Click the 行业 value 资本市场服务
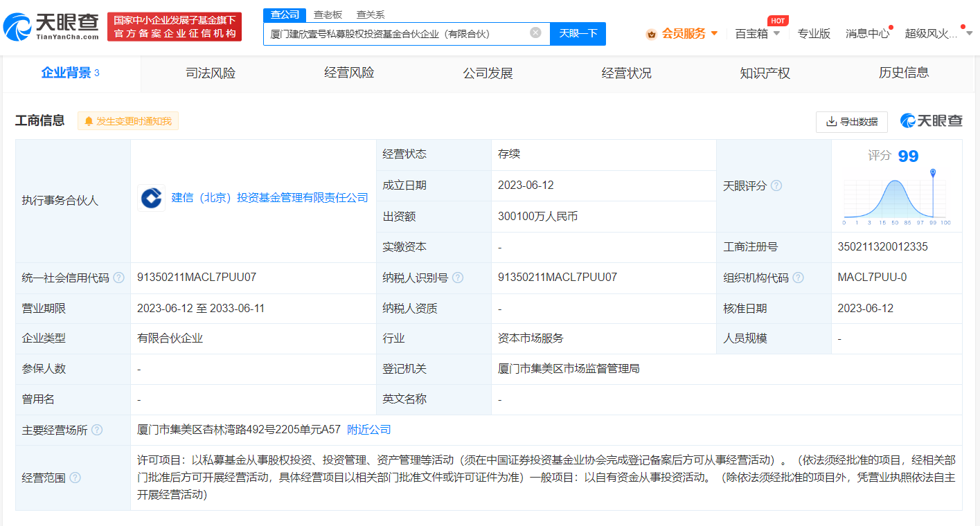980x526 pixels. click(x=531, y=338)
